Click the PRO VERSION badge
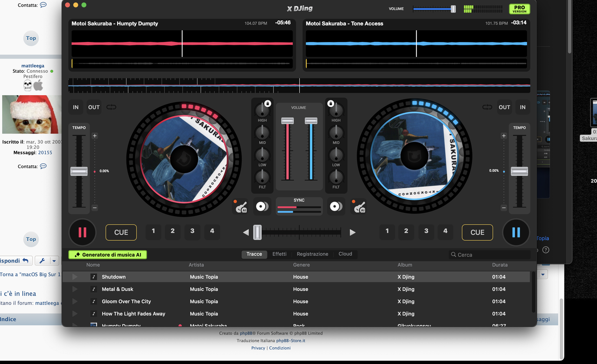This screenshot has width=597, height=364. 520,9
